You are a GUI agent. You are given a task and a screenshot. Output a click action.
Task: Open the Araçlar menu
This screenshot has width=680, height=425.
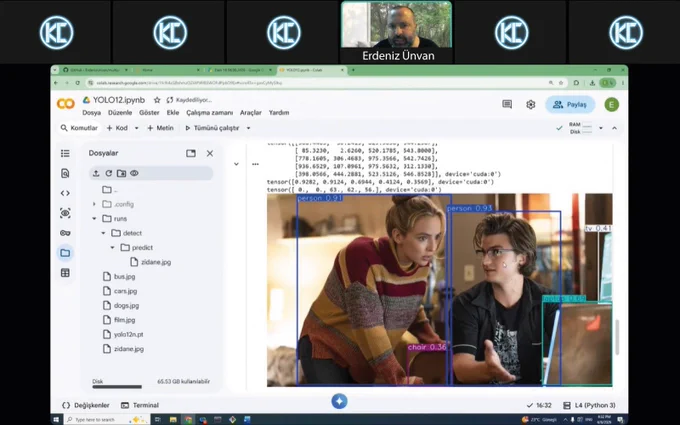[x=251, y=112]
